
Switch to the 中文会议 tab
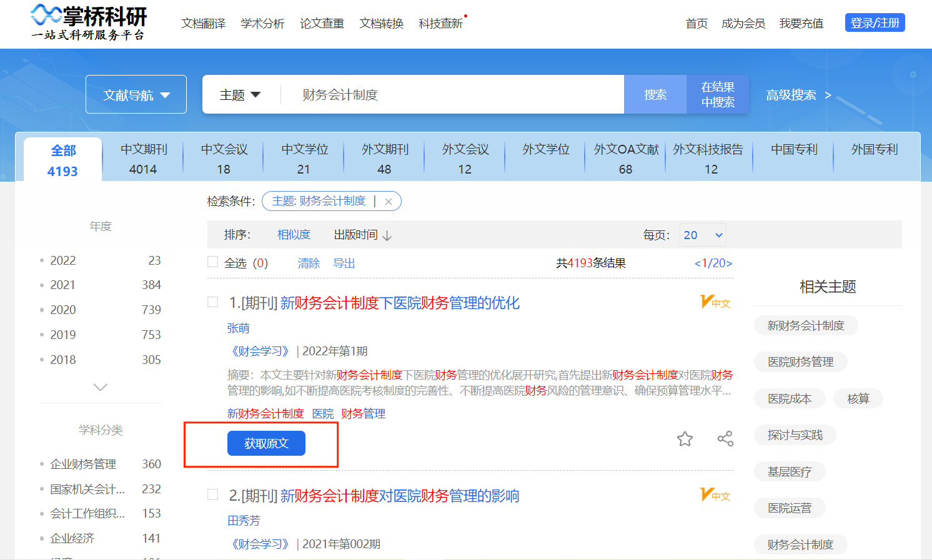tap(224, 159)
